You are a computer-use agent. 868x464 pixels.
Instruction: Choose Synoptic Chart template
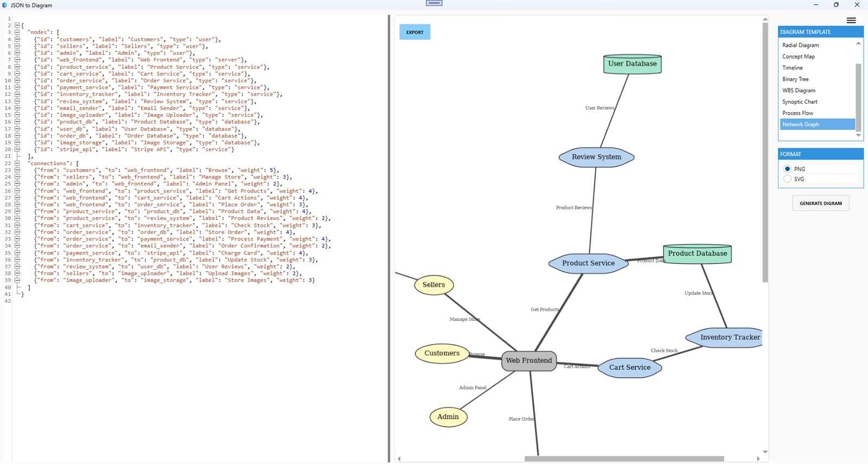pyautogui.click(x=818, y=102)
